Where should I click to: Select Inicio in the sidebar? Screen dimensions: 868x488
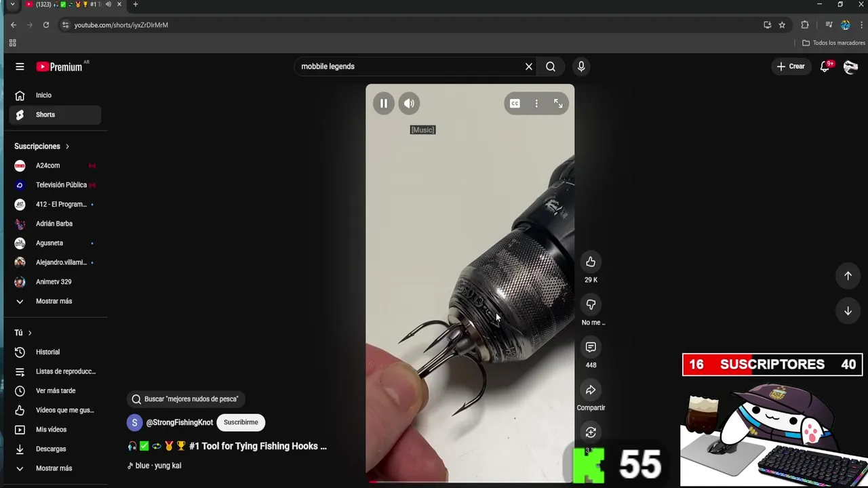pyautogui.click(x=55, y=96)
